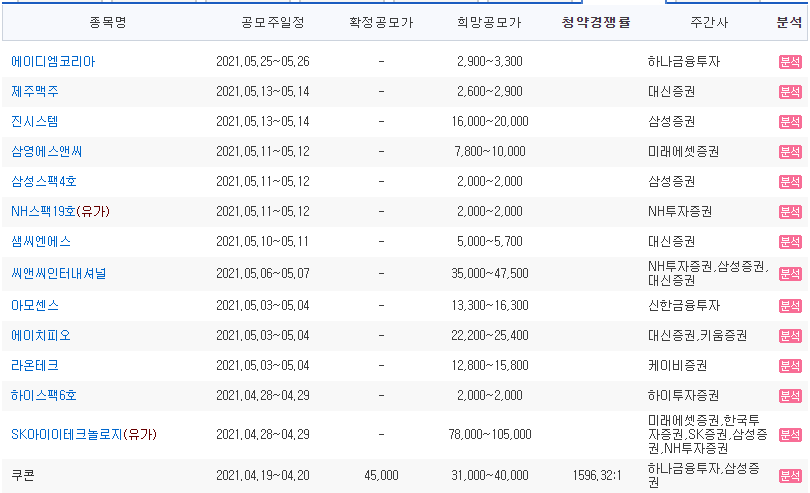
Task: Open 분석 badge for NH스팩19호
Action: 790,212
